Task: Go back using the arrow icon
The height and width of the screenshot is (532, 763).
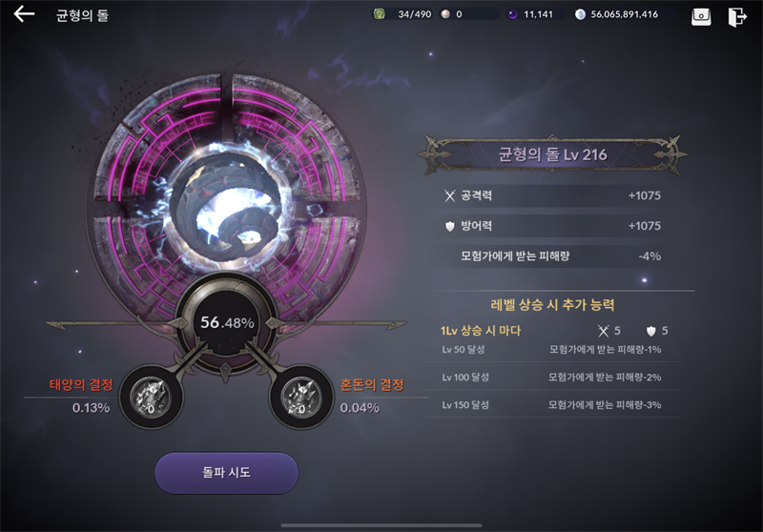Action: [24, 14]
